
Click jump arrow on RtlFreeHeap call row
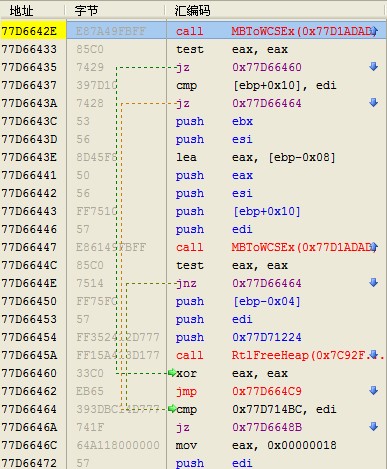click(x=374, y=355)
